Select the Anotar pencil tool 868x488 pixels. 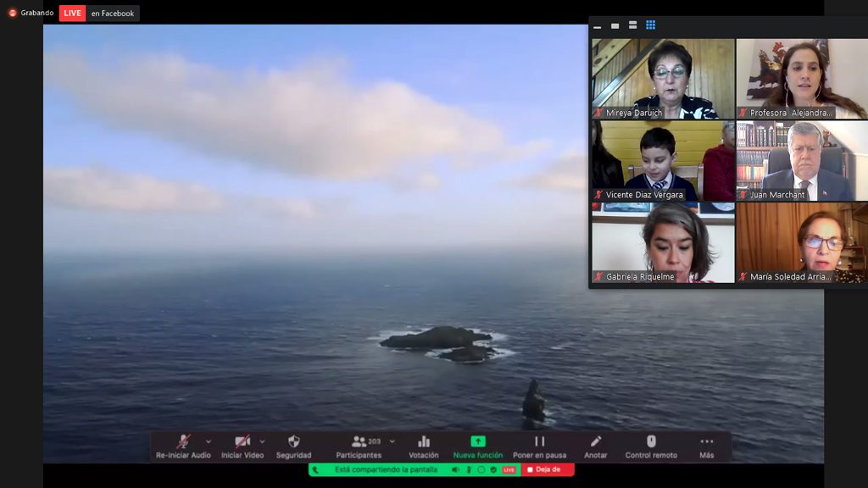pos(596,442)
